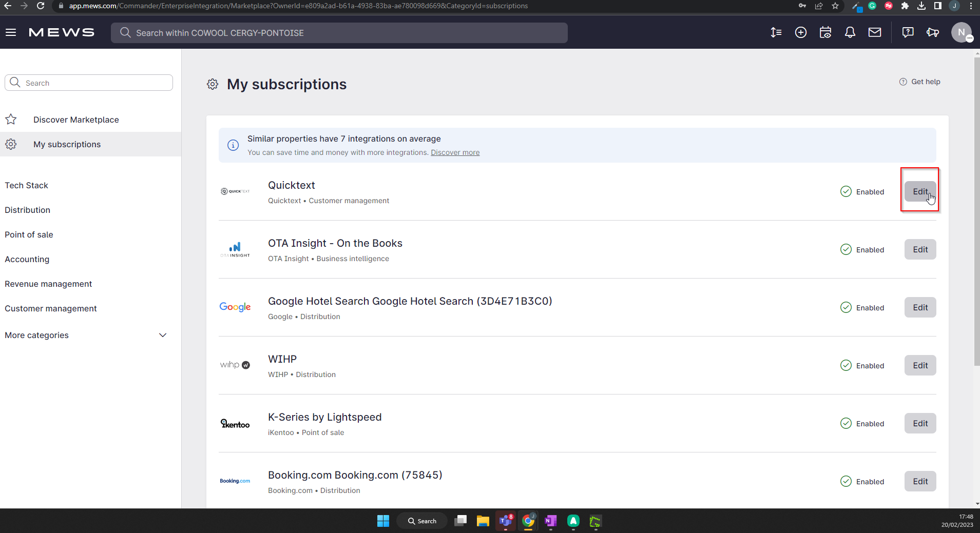The image size is (980, 533).
Task: Click the help question bubble icon
Action: point(908,32)
